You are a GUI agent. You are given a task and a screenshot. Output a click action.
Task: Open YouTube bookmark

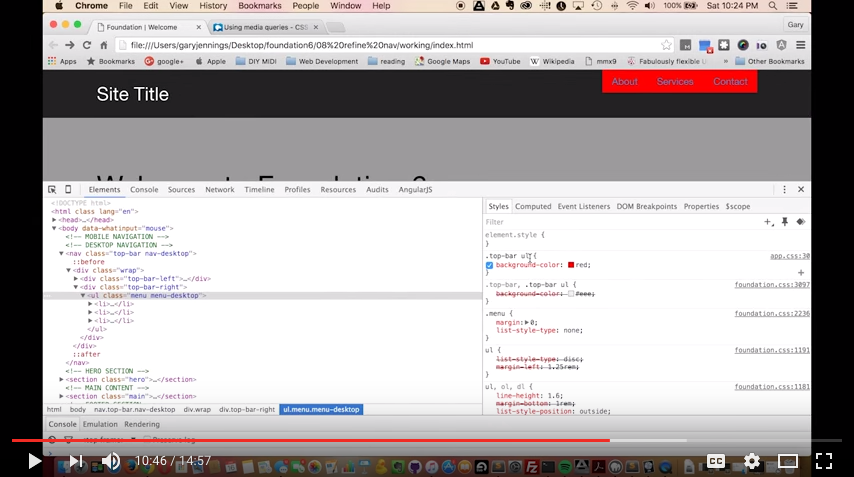(x=500, y=62)
